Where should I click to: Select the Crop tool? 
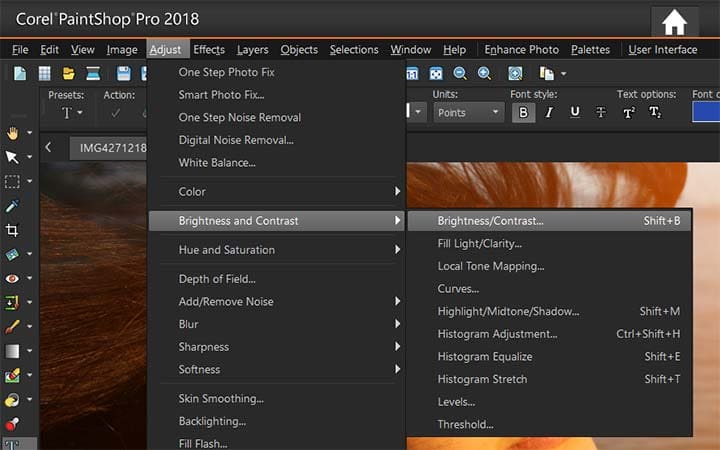pyautogui.click(x=12, y=230)
